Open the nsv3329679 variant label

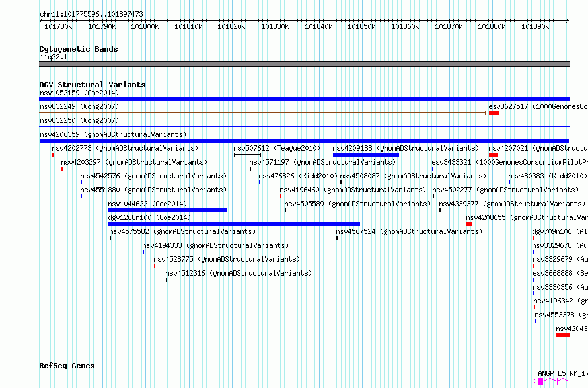pos(560,259)
